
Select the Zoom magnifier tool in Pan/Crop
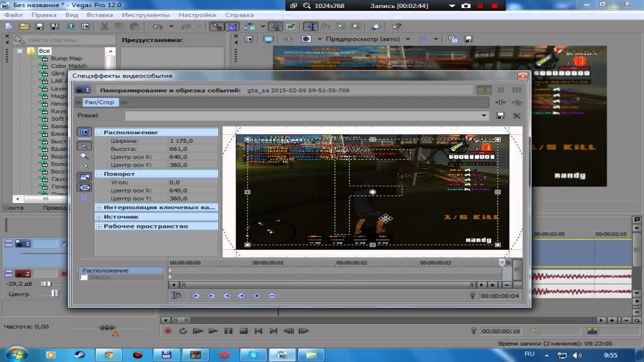(85, 156)
